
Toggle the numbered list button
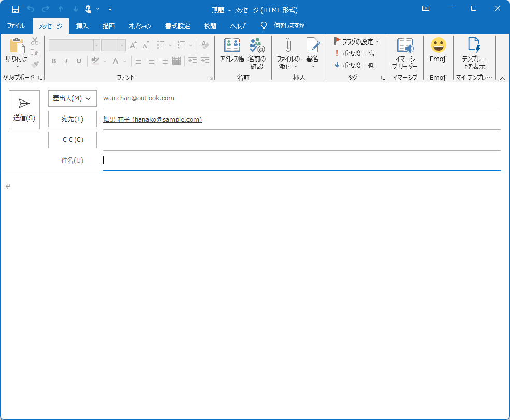coord(181,45)
